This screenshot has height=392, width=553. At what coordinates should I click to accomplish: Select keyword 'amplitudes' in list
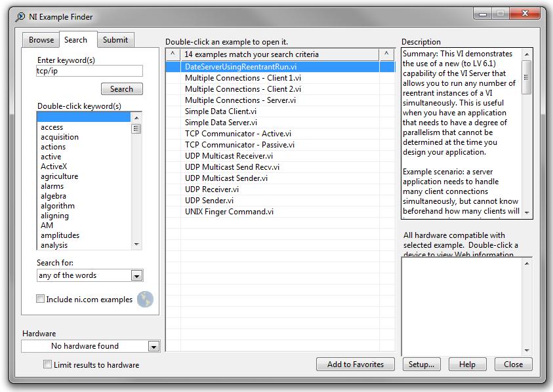tap(84, 235)
